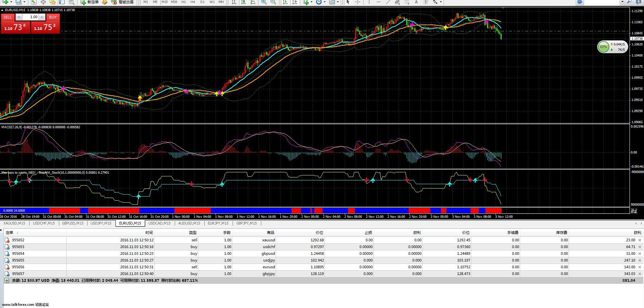Image resolution: width=644 pixels, height=308 pixels.
Task: Sort orders by 时间 column header
Action: point(110,233)
